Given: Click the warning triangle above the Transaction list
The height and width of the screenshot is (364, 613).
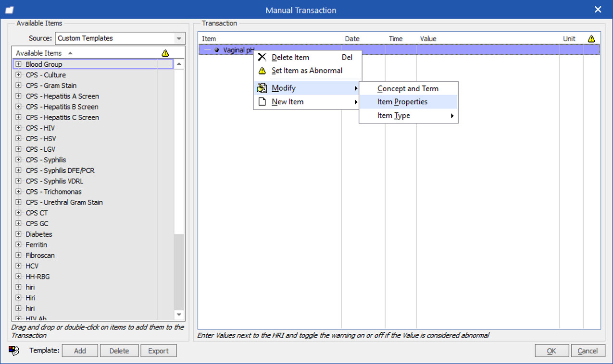Looking at the screenshot, I should click(x=591, y=38).
